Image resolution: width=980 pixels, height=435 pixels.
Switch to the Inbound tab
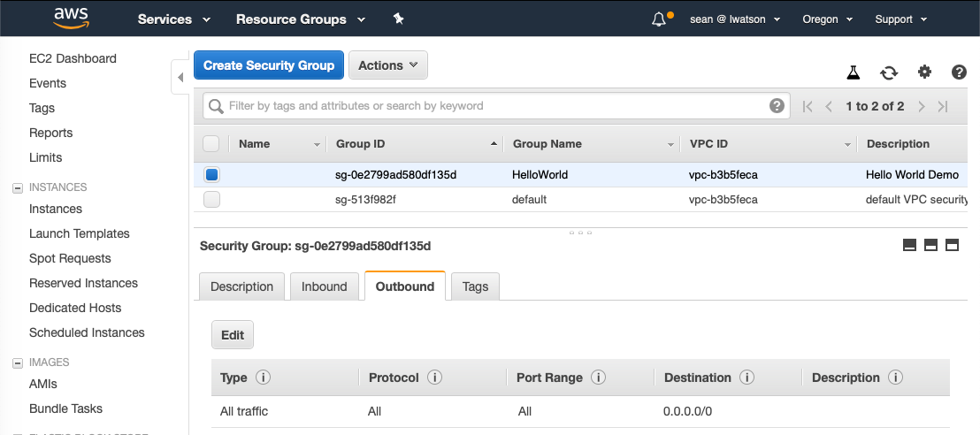click(325, 286)
